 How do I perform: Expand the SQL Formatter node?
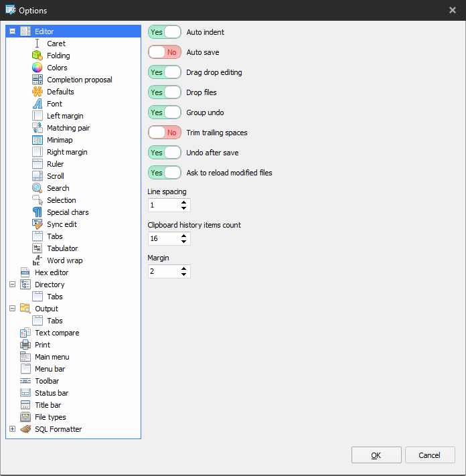pyautogui.click(x=13, y=429)
